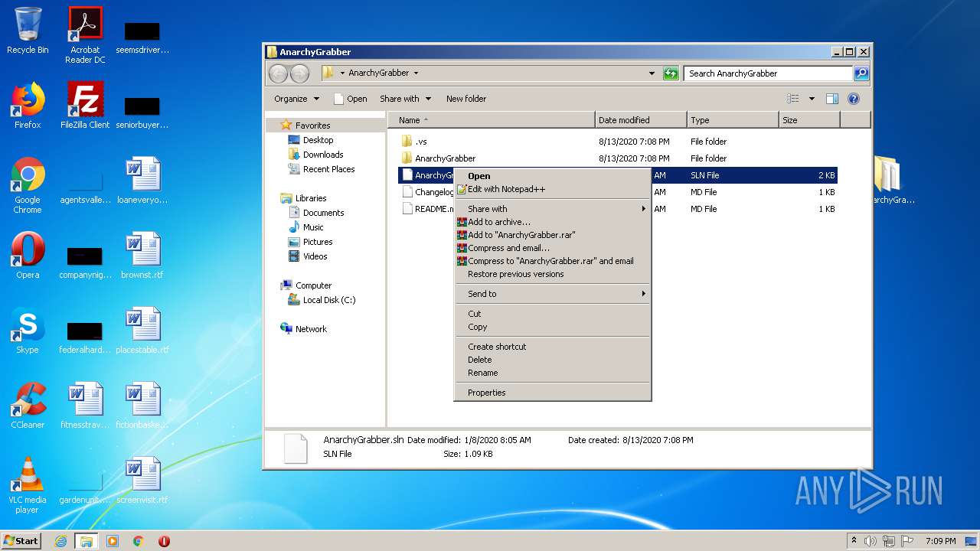Choose Copy from context menu

552,327
